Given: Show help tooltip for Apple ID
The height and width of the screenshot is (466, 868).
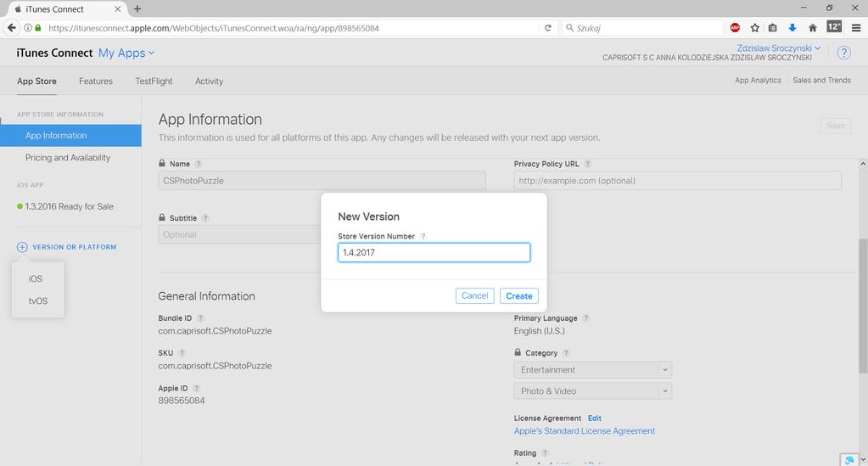Looking at the screenshot, I should pyautogui.click(x=196, y=389).
